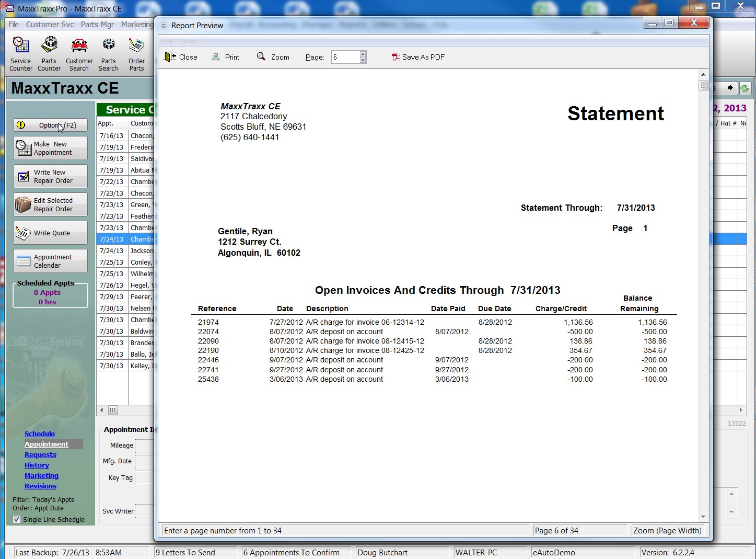This screenshot has width=756, height=559.
Task: Click schedule horizontal scrollbar right arrow
Action: [x=740, y=410]
